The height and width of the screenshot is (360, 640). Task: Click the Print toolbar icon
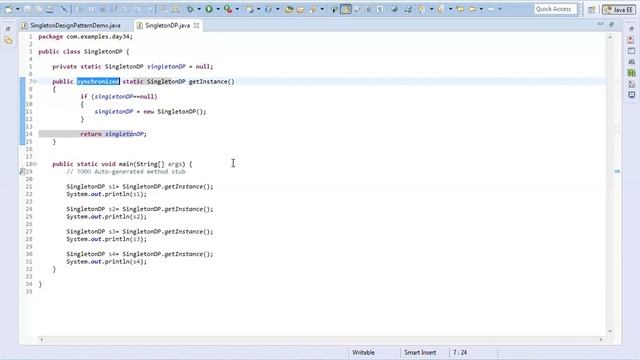tap(50, 9)
